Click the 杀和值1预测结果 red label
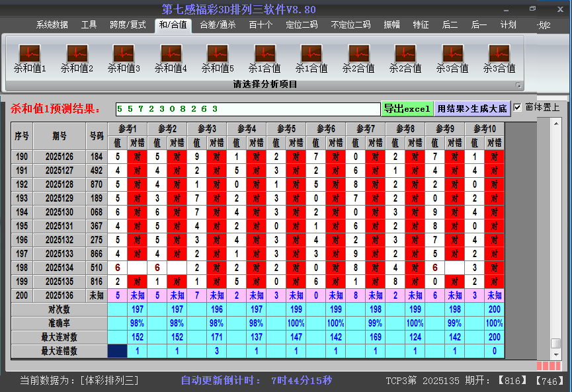The height and width of the screenshot is (392, 572). tap(56, 108)
